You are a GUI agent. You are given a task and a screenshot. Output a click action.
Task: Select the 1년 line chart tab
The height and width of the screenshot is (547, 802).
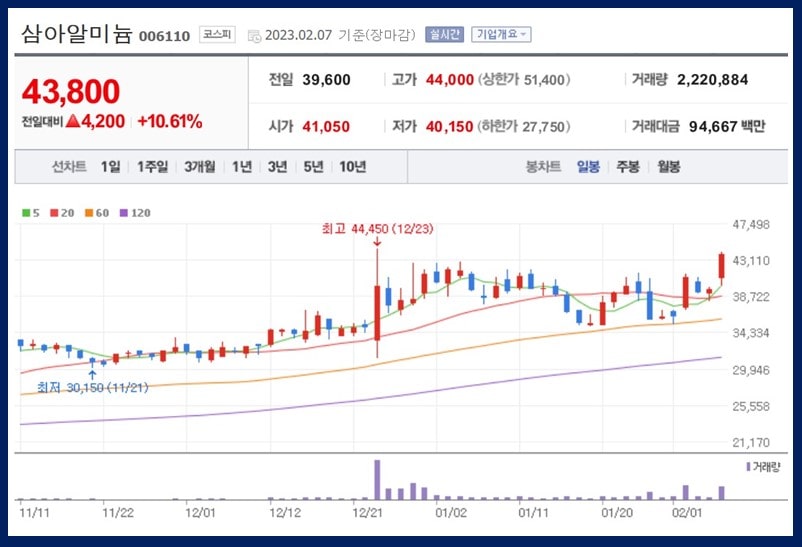click(242, 167)
